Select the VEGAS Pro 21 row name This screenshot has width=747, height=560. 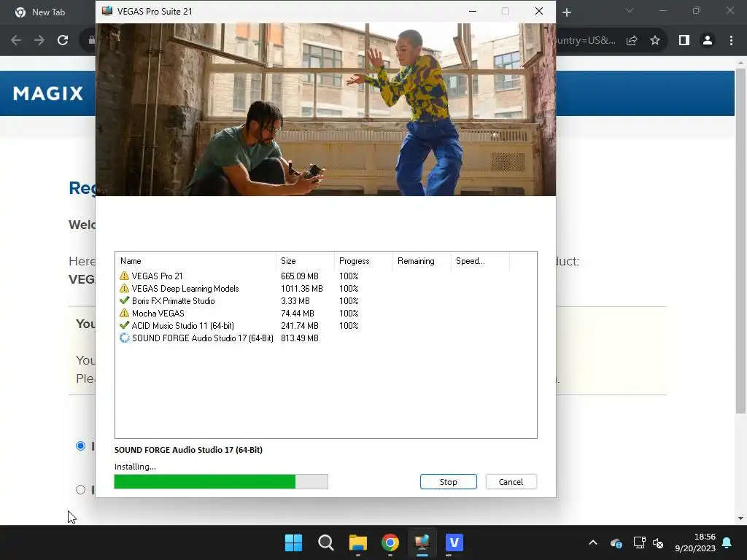[x=158, y=276]
